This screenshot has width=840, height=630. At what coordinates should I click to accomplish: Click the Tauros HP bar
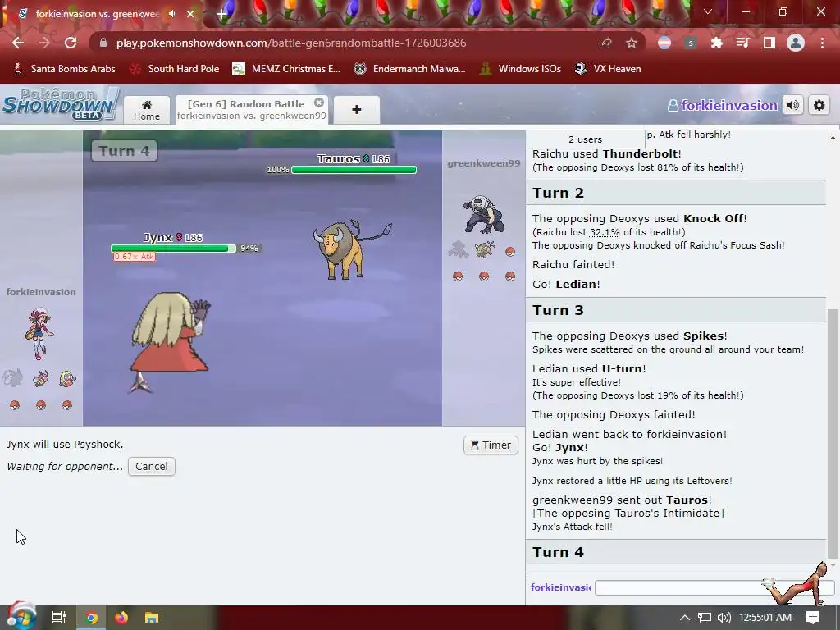tap(354, 170)
